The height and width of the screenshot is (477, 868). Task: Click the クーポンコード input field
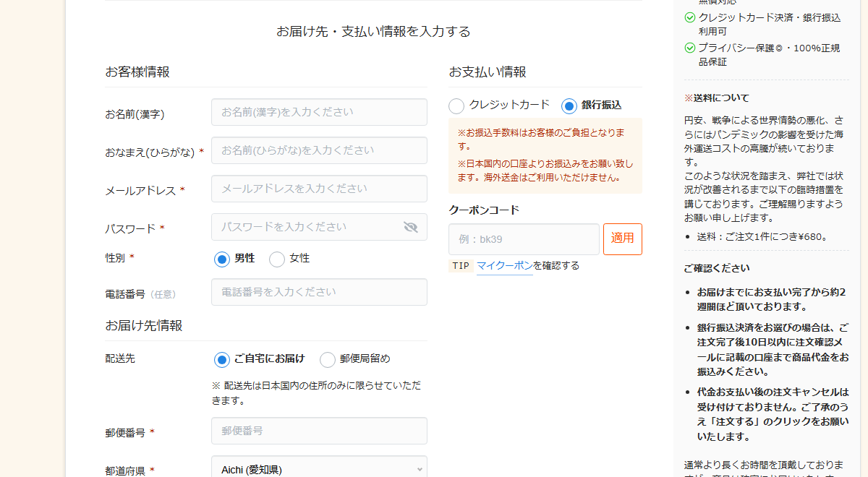coord(524,239)
